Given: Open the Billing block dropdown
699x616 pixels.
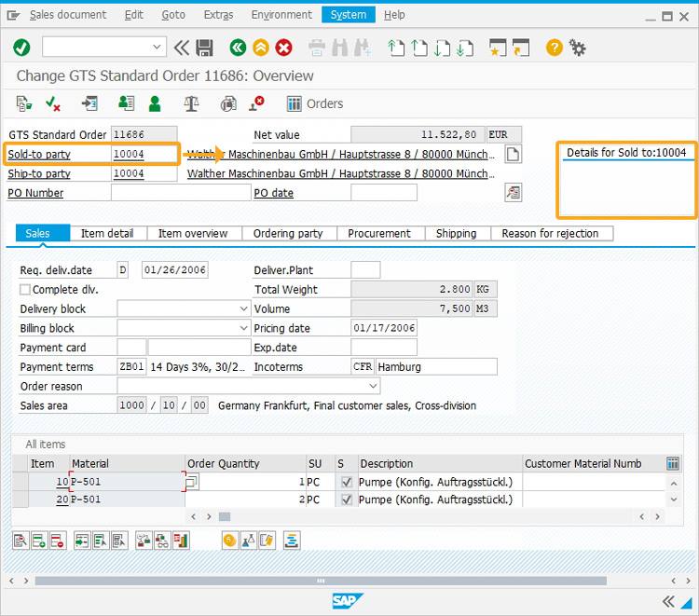Looking at the screenshot, I should (x=243, y=328).
